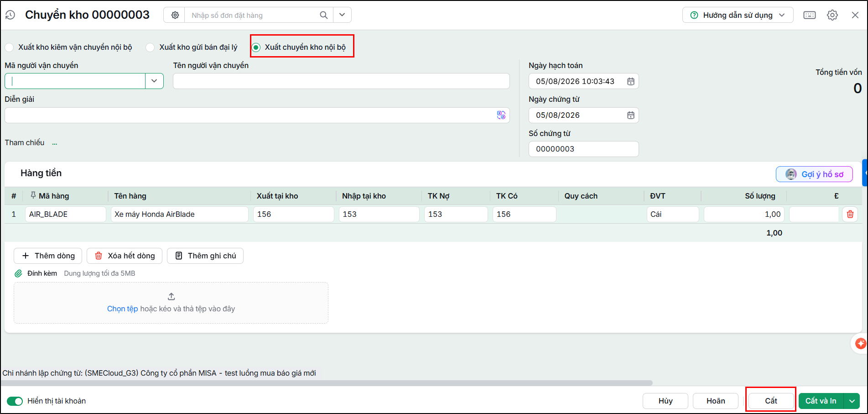
Task: Click Cất và In button
Action: (821, 401)
